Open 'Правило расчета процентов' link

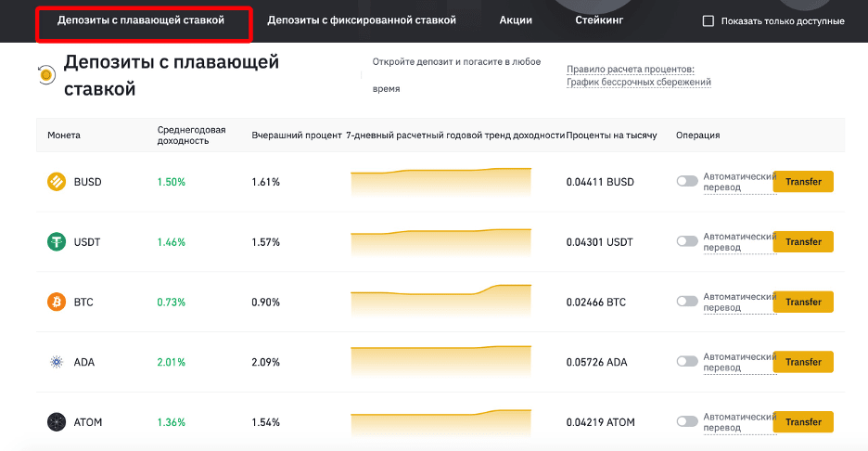[630, 70]
